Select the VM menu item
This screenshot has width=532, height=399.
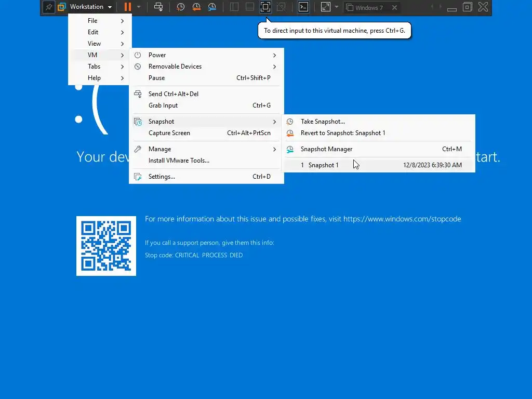point(100,55)
